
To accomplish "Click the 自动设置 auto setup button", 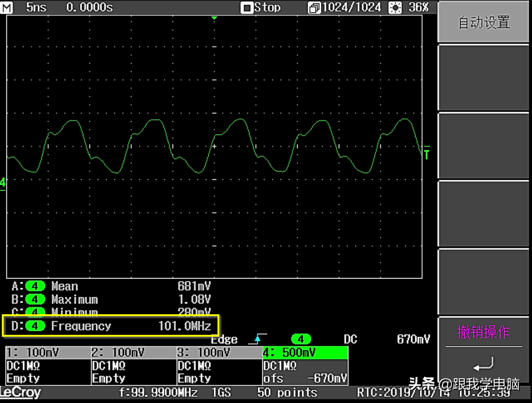I will click(x=483, y=21).
